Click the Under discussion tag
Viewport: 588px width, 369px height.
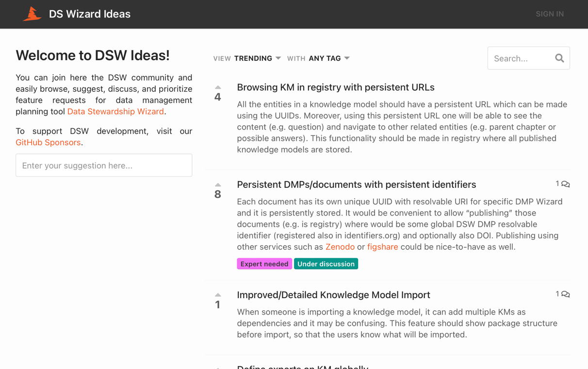pos(326,264)
